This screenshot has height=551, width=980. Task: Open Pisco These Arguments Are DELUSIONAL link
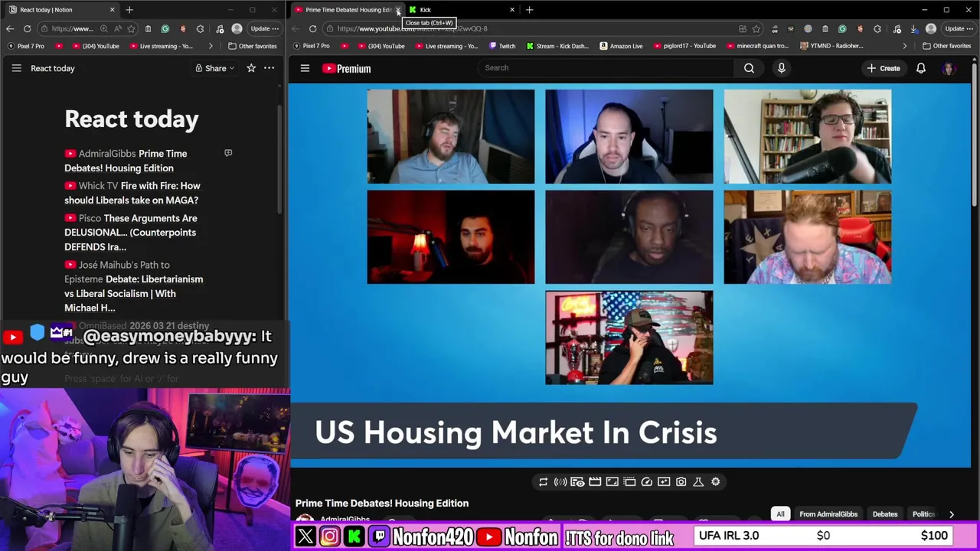[130, 233]
